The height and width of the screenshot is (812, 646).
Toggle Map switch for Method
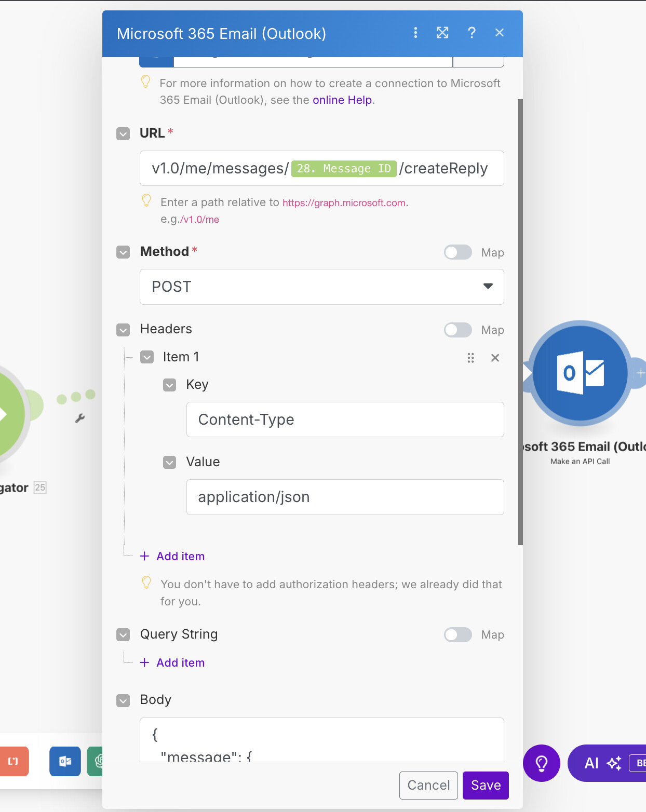point(458,252)
